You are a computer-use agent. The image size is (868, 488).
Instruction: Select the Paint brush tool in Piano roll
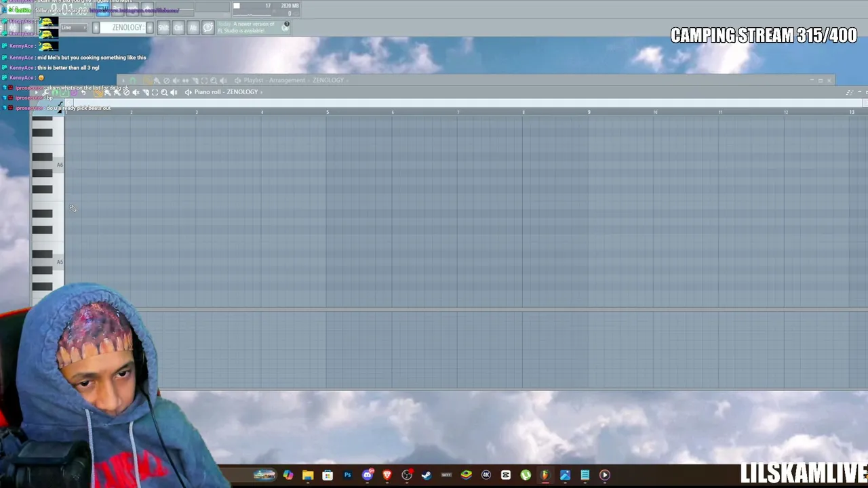[x=107, y=92]
